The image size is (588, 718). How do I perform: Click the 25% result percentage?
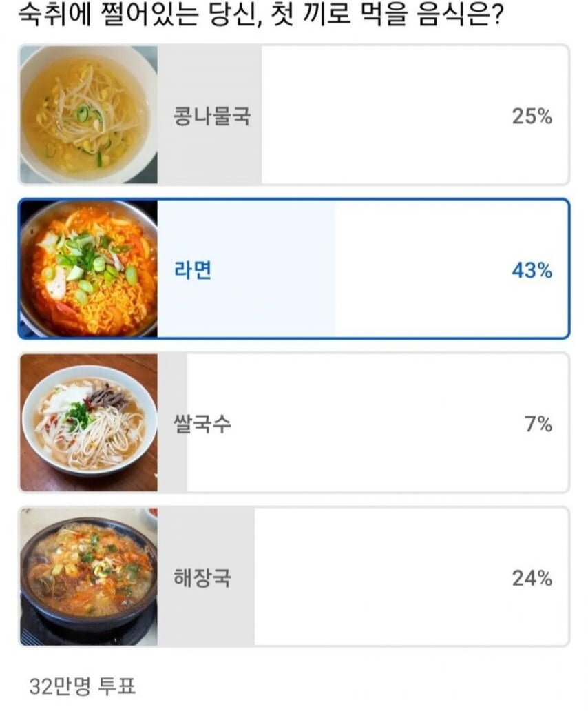[532, 116]
